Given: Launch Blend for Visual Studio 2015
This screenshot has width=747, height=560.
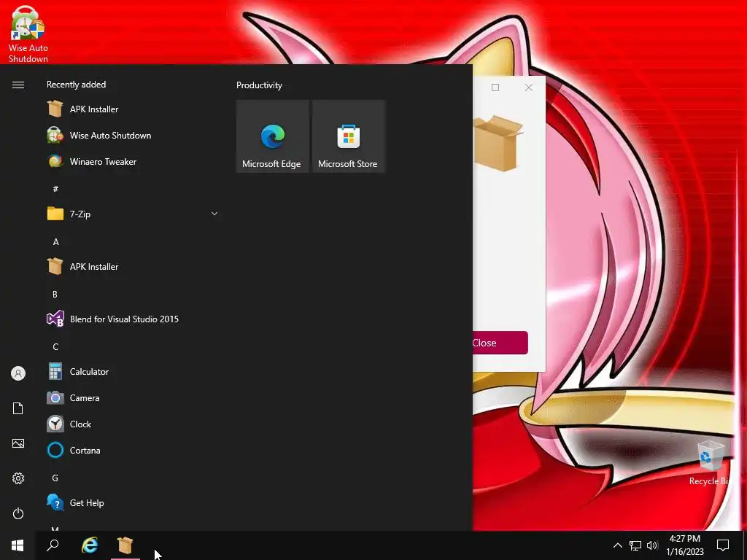Looking at the screenshot, I should click(133, 319).
